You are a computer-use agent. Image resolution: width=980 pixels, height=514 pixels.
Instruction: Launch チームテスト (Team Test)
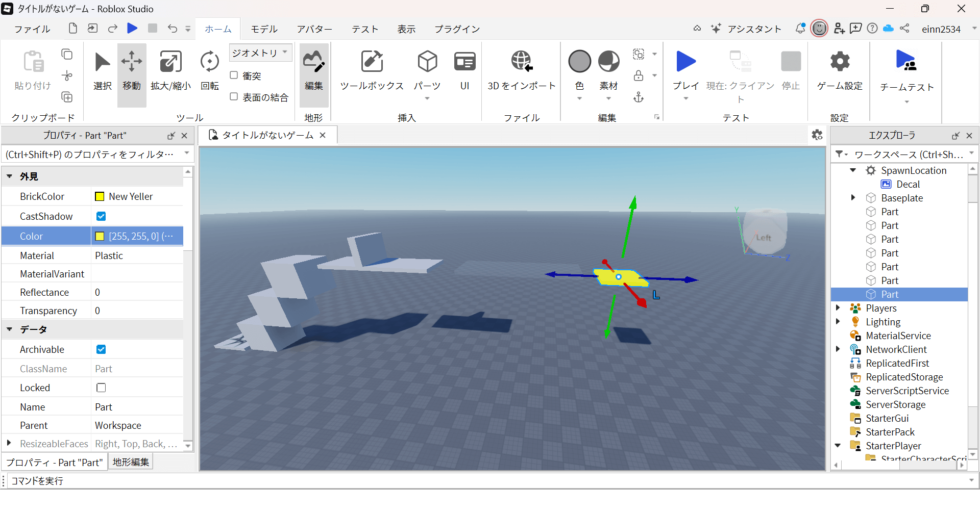pyautogui.click(x=906, y=61)
